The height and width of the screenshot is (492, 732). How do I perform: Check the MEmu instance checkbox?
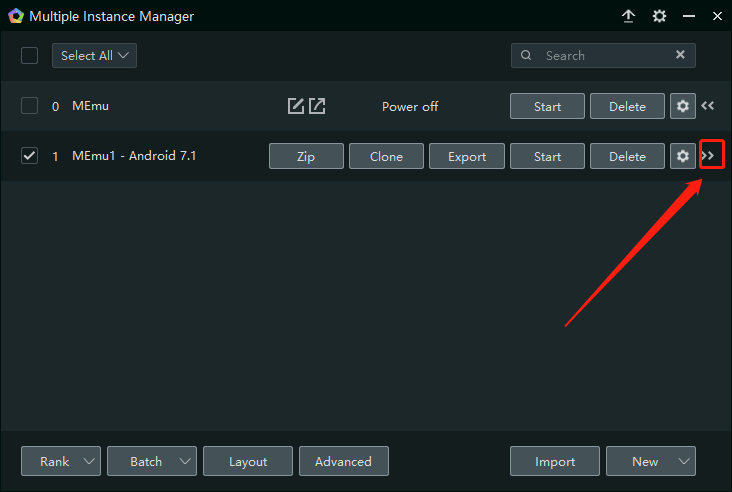click(x=30, y=106)
